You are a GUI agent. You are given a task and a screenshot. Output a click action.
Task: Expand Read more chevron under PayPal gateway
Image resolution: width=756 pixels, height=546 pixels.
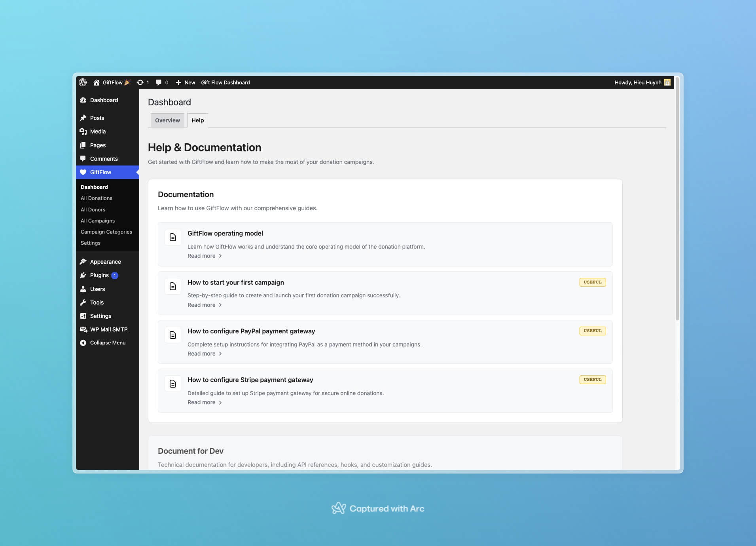click(x=220, y=354)
